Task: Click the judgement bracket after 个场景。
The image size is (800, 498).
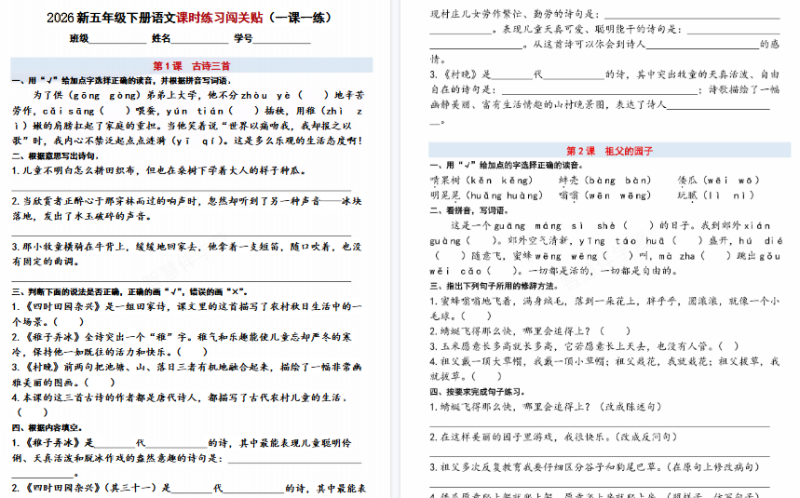Action: click(68, 322)
